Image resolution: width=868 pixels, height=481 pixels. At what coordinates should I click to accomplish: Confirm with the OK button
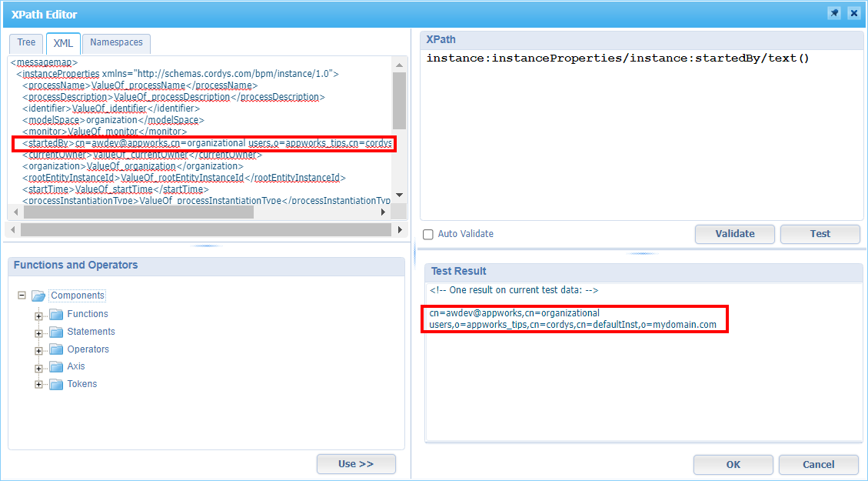733,464
